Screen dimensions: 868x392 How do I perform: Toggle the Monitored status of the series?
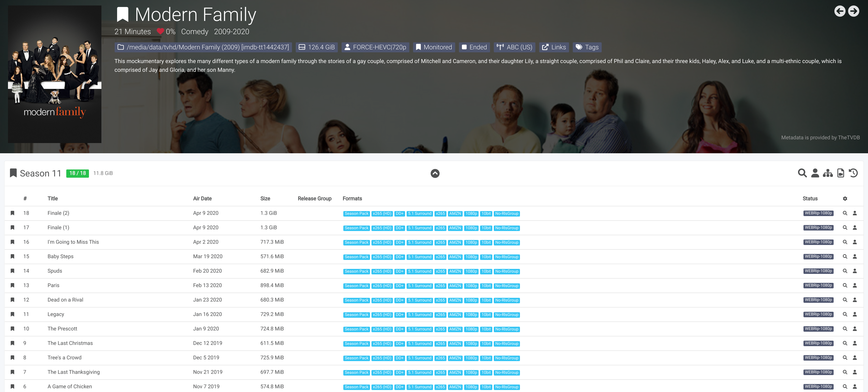434,47
